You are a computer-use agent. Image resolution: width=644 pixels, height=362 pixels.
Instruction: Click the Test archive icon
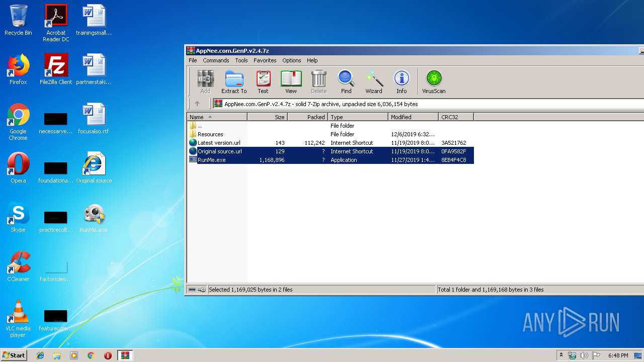[x=263, y=82]
